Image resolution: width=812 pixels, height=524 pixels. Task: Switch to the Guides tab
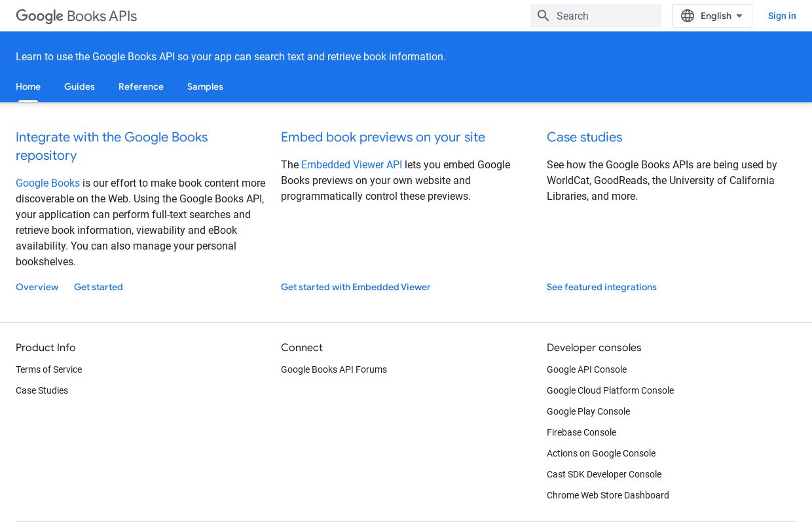pos(79,86)
